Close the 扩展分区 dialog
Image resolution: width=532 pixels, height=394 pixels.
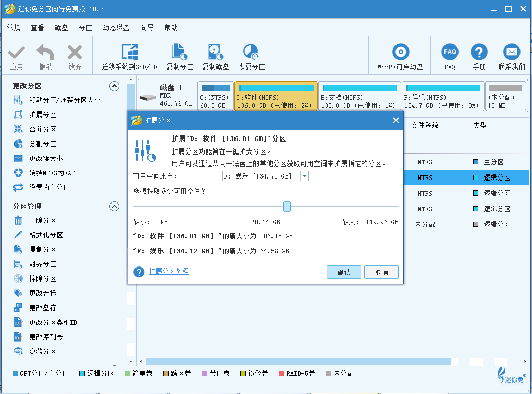click(395, 120)
